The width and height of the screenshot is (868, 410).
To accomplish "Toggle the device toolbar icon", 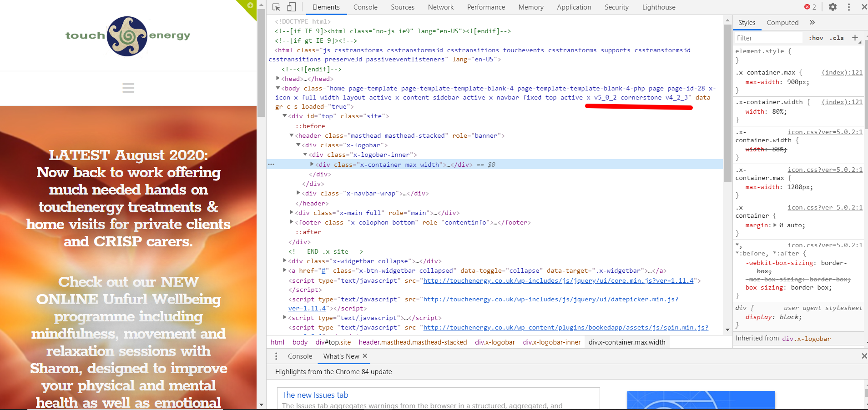I will tap(292, 7).
